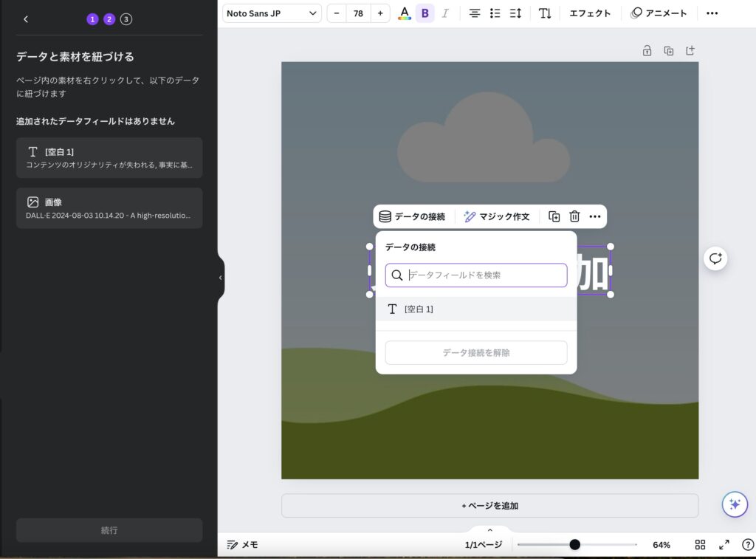Adjust the zoom slider handle

574,545
